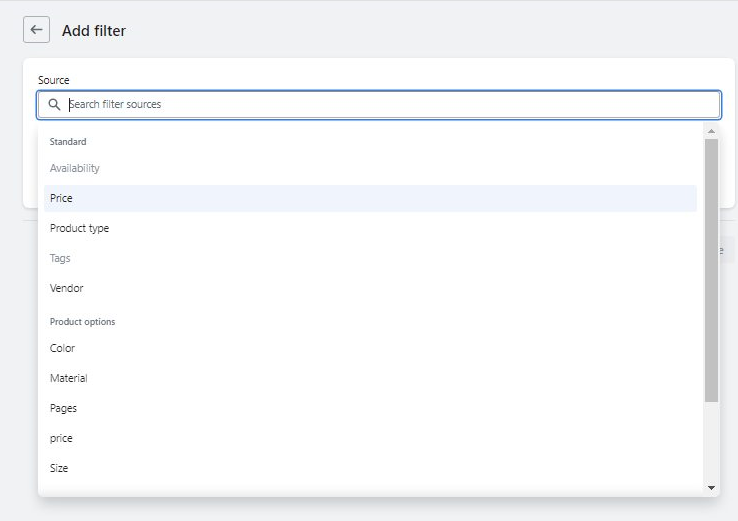738x521 pixels.
Task: Click the scrollbar up arrow
Action: pos(711,131)
